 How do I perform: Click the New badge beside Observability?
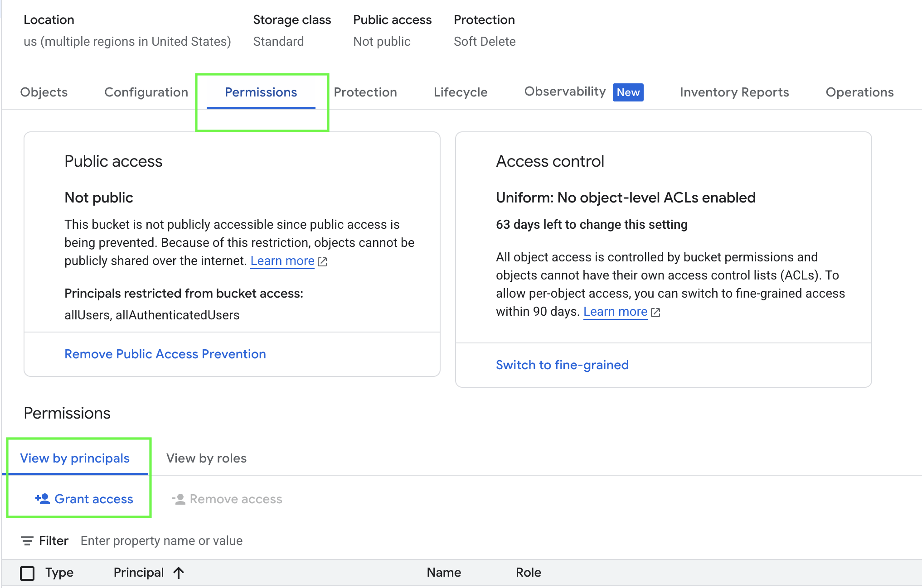pos(628,92)
